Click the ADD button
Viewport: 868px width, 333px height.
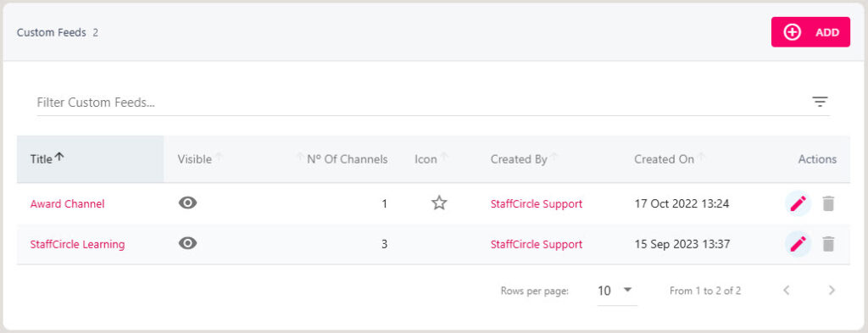click(810, 32)
